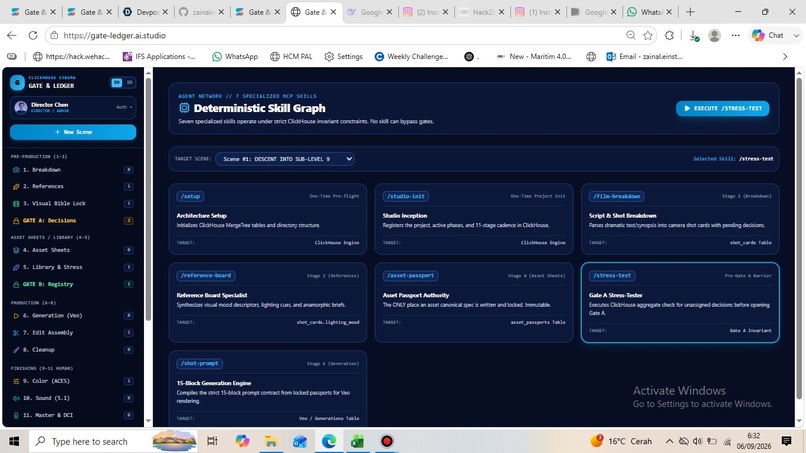Click the browser back arrow

coord(12,35)
